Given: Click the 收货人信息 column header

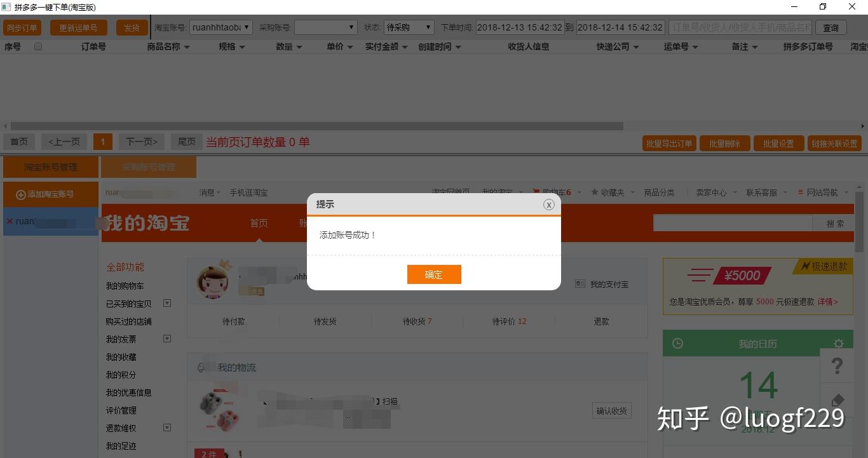Looking at the screenshot, I should point(529,46).
